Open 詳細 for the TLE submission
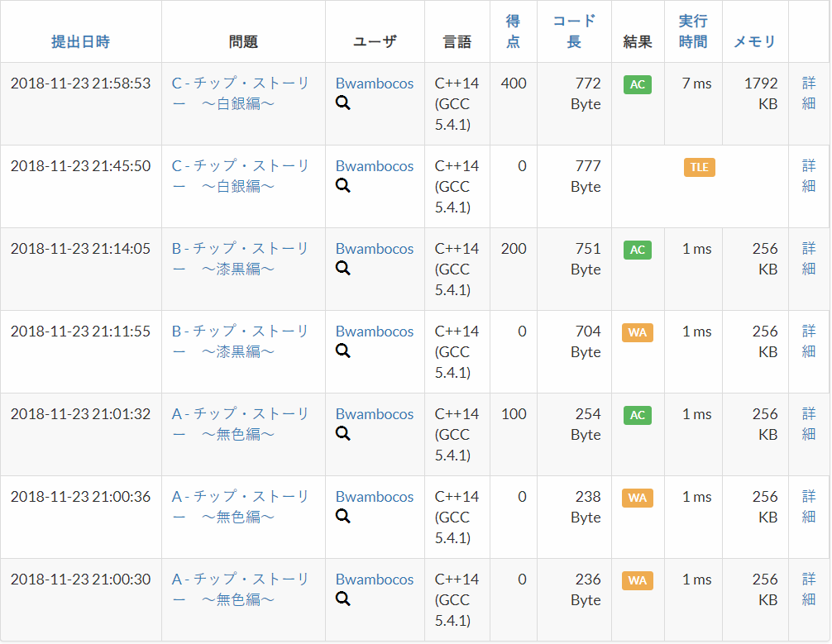Screen dimensions: 832x644 click(x=809, y=175)
